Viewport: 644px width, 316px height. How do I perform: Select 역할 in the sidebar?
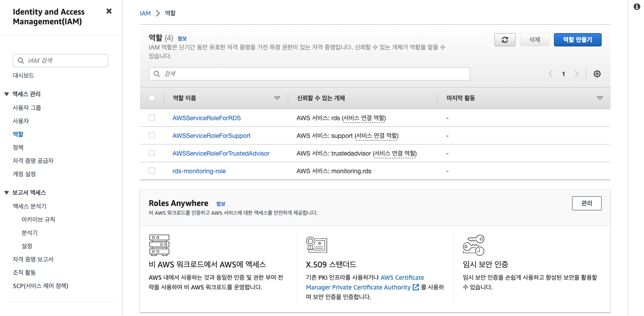[x=18, y=134]
